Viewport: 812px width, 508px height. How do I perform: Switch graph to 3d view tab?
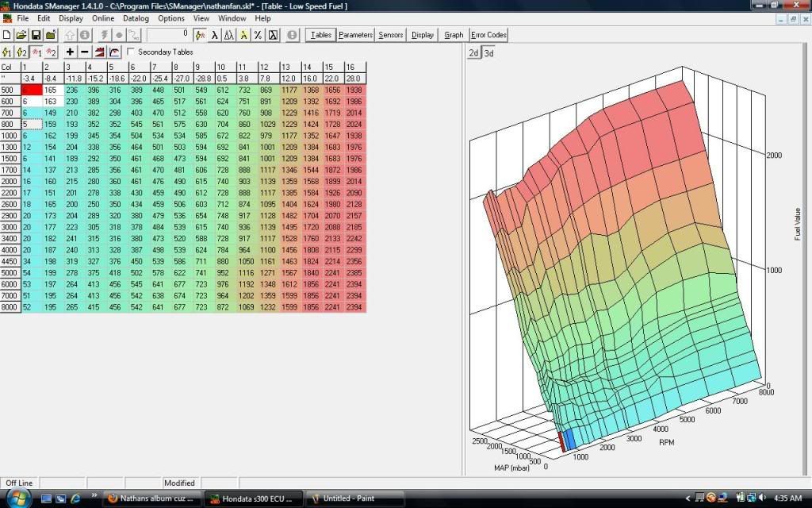point(488,53)
